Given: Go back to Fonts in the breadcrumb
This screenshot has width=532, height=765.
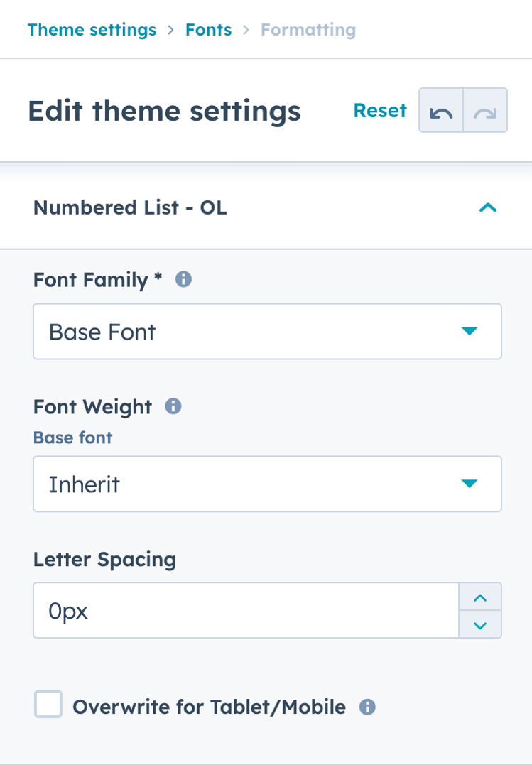Looking at the screenshot, I should point(208,30).
